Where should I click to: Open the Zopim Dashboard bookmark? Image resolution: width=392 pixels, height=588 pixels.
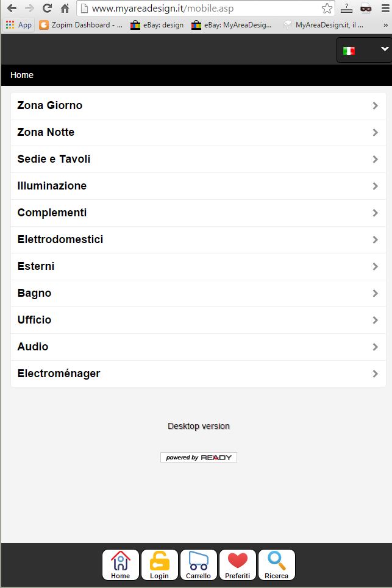click(x=81, y=25)
